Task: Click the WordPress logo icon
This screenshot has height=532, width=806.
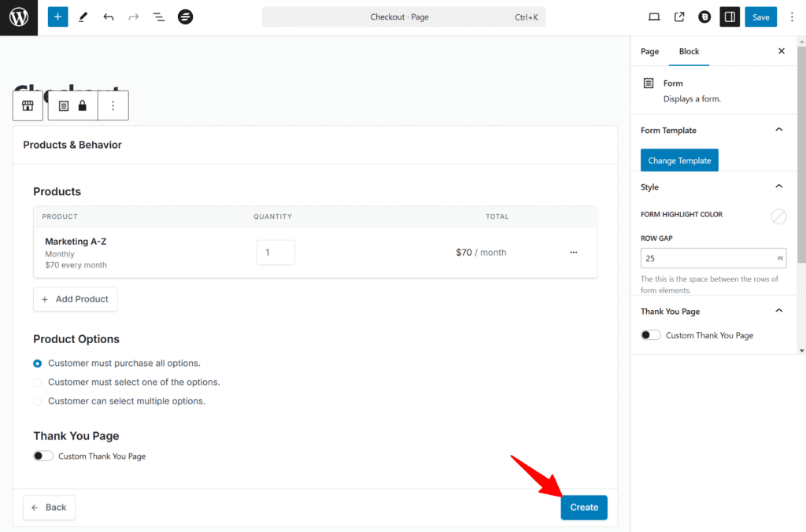Action: click(18, 17)
